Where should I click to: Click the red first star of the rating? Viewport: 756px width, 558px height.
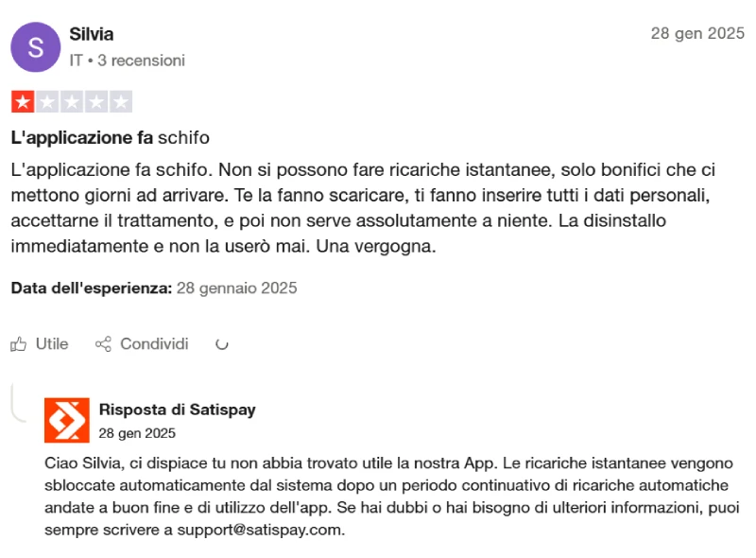coord(21,98)
